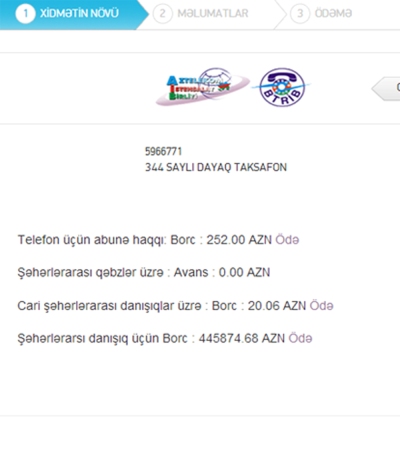
Task: Click the BTRIB telephone logo
Action: click(x=282, y=87)
